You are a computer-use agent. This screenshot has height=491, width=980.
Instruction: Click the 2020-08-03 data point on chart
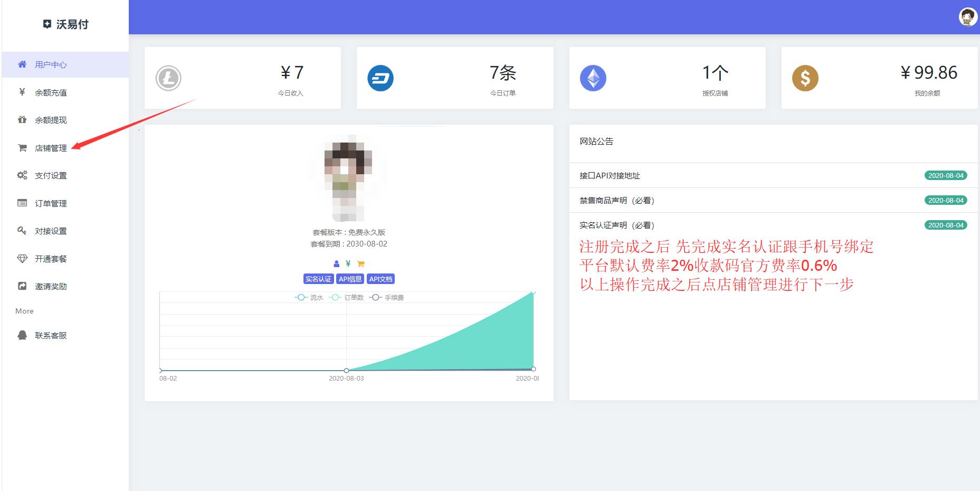[x=346, y=370]
